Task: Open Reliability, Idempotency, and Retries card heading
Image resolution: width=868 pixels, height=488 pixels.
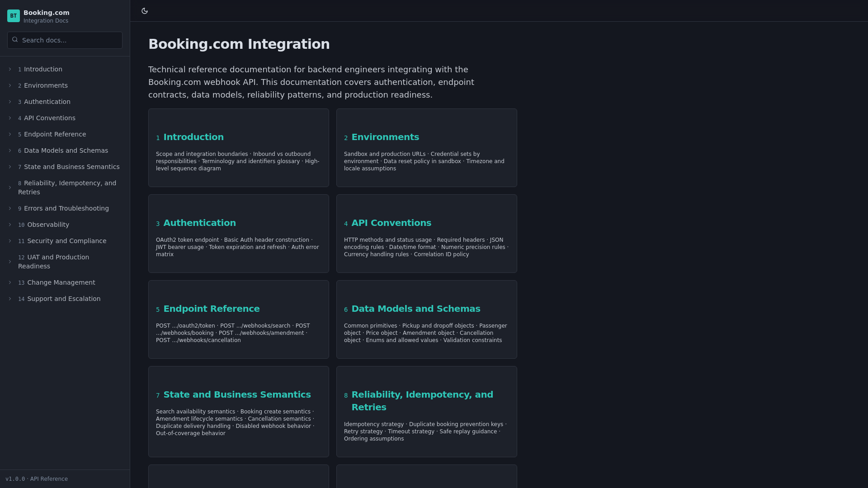Action: coord(422,401)
